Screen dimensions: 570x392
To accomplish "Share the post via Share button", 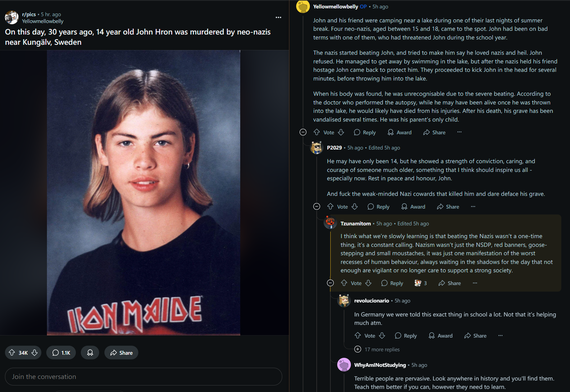I will [x=121, y=353].
